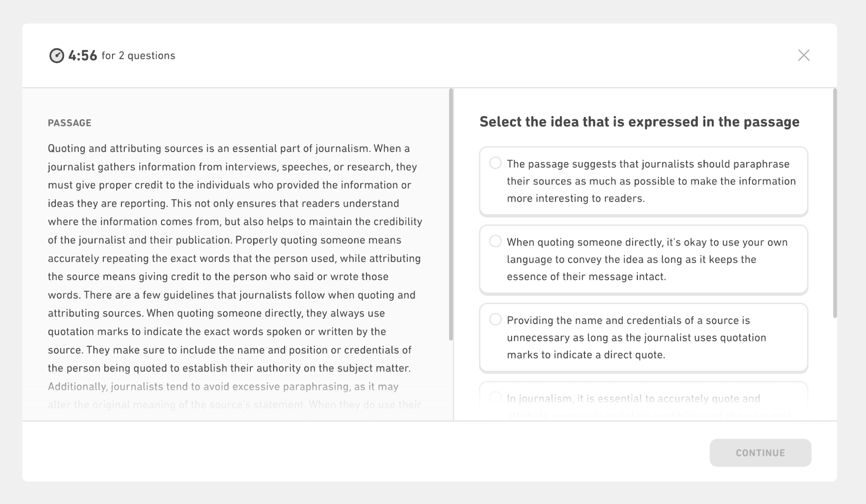This screenshot has width=866, height=504.
Task: Click the 4:56 countdown timer text
Action: pos(83,56)
